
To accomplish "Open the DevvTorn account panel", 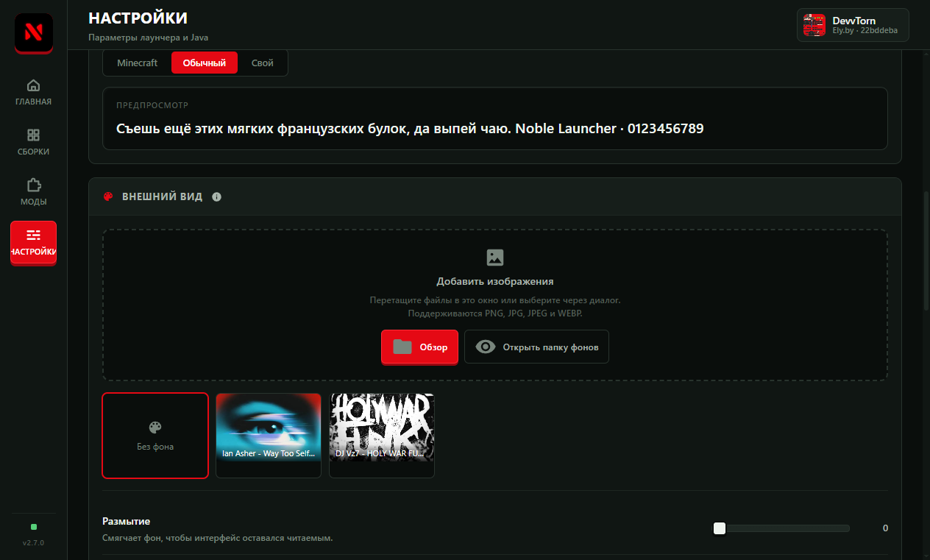I will click(x=853, y=25).
